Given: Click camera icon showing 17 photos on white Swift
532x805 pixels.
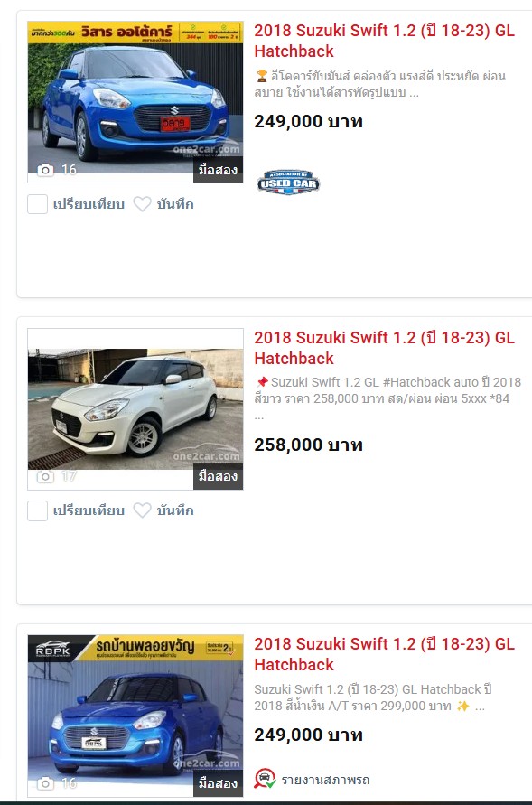Looking at the screenshot, I should [x=45, y=476].
